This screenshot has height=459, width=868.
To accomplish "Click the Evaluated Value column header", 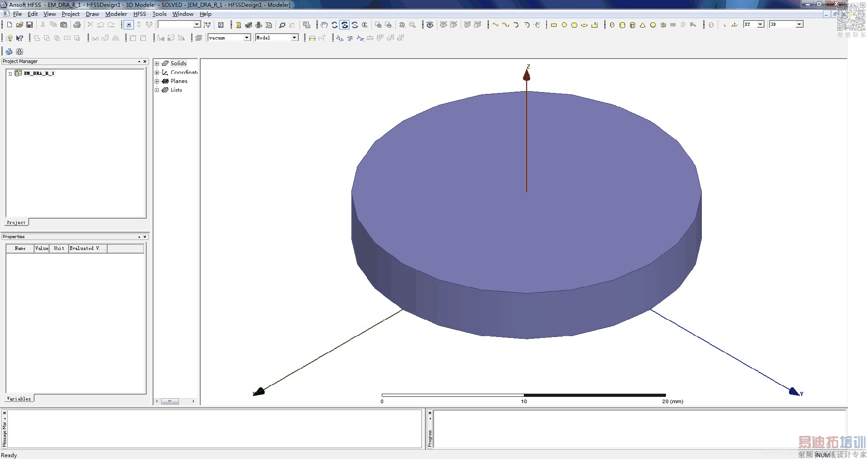I will click(88, 249).
